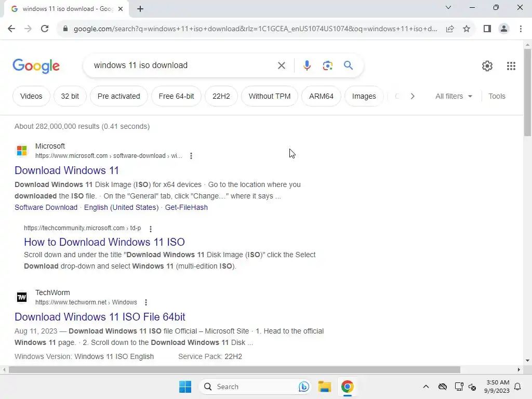532x399 pixels.
Task: Submit search with magnifier icon
Action: coord(348,65)
